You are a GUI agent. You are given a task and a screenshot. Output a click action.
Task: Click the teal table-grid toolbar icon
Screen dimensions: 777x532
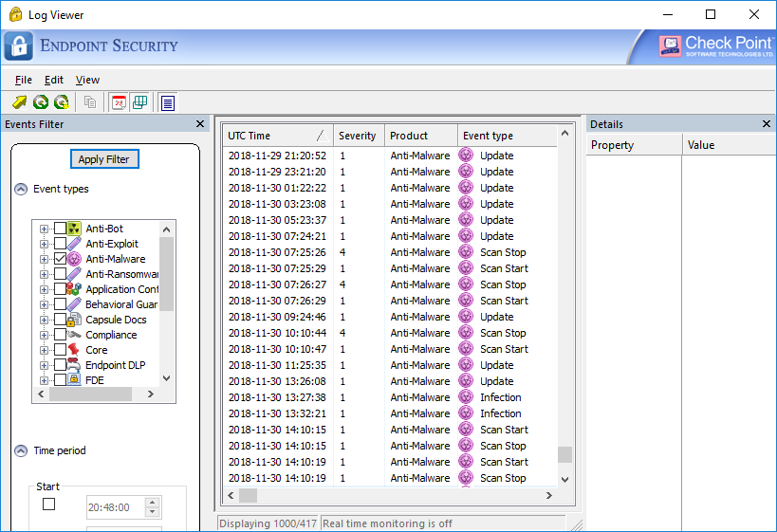pyautogui.click(x=140, y=102)
